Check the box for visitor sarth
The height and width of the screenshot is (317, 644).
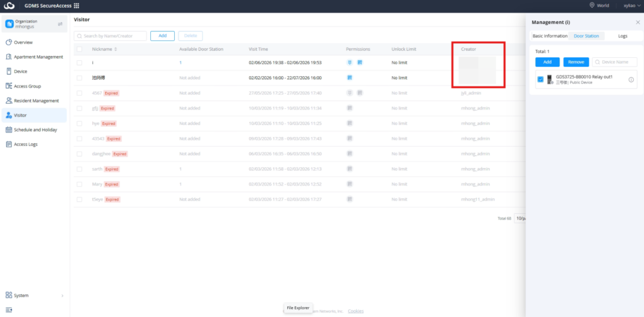(x=79, y=169)
